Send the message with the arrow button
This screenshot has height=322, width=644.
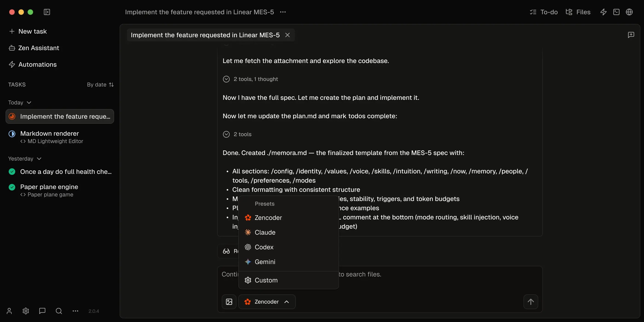click(531, 302)
